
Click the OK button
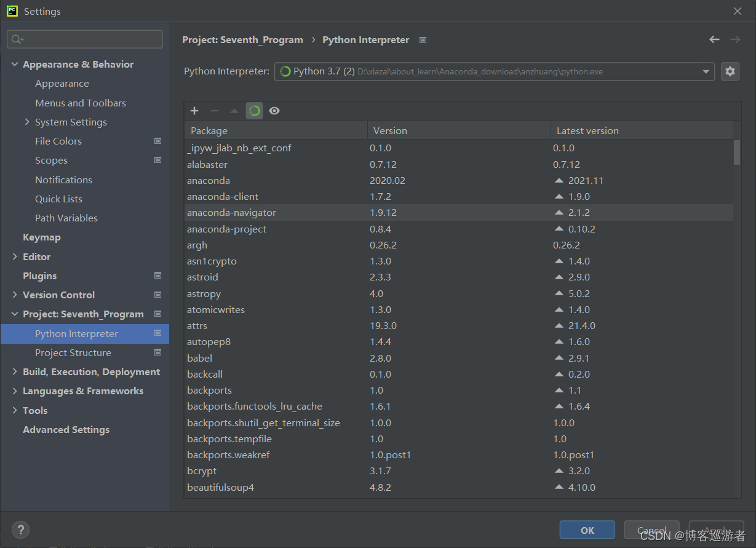(587, 530)
